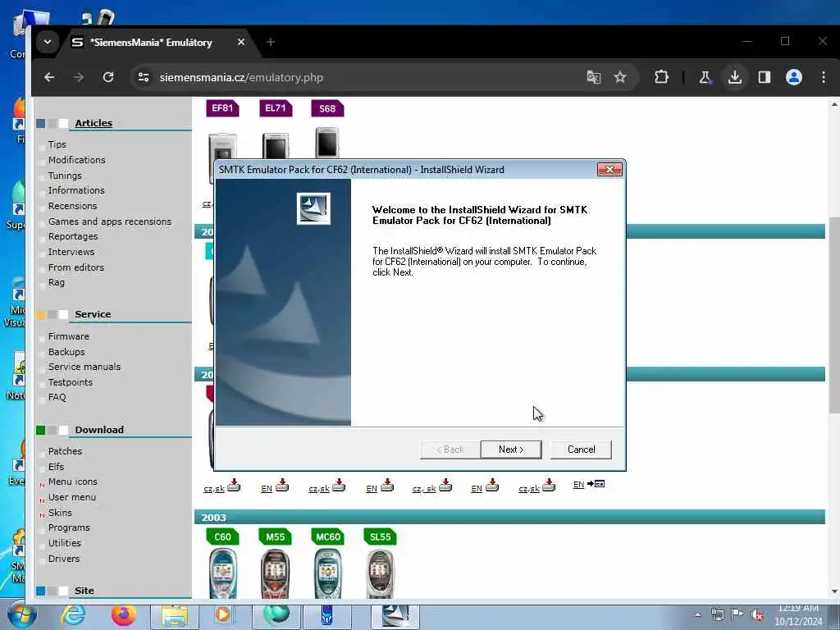The width and height of the screenshot is (840, 630).
Task: Open the Elfs download link
Action: point(56,467)
